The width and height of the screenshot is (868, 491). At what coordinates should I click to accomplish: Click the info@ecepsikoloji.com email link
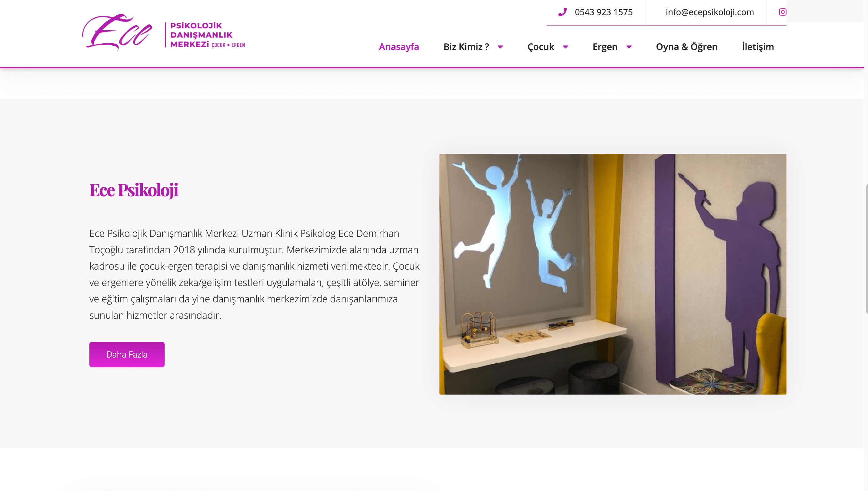click(x=709, y=12)
